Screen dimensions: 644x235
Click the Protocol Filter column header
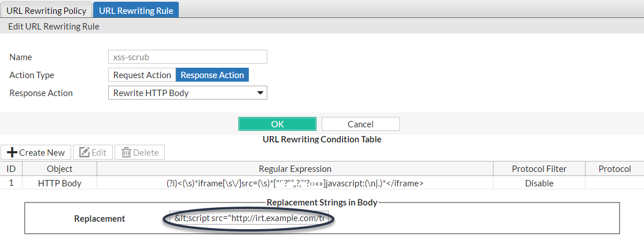(539, 169)
